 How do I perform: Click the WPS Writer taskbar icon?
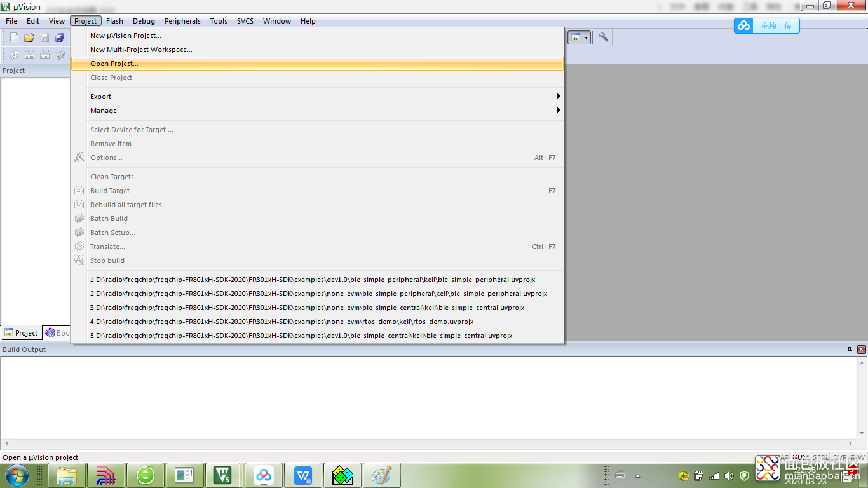pyautogui.click(x=303, y=475)
